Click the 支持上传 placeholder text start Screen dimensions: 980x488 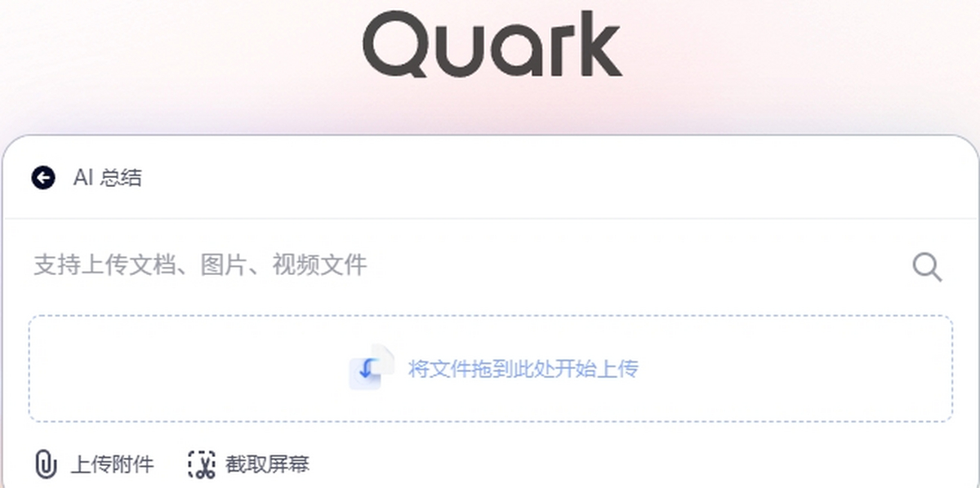pos(69,264)
